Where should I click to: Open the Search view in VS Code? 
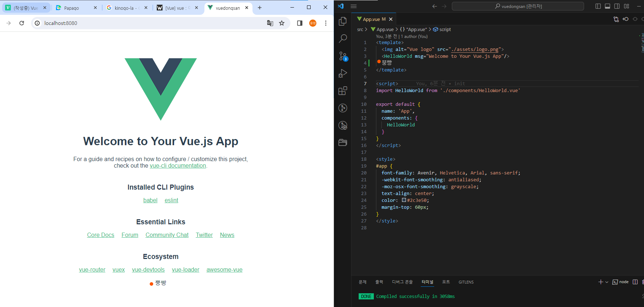[x=343, y=39]
